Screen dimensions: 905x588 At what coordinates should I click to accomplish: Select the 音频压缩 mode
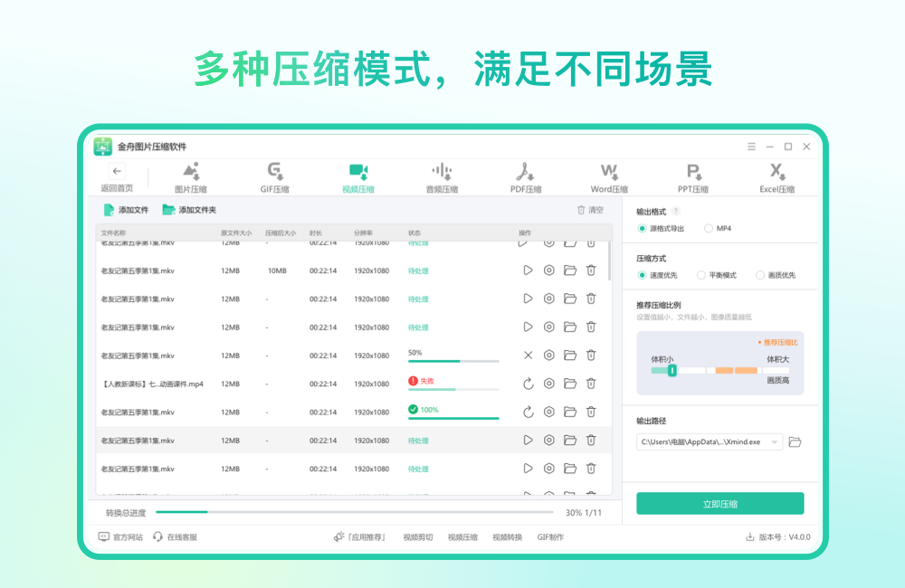point(441,176)
